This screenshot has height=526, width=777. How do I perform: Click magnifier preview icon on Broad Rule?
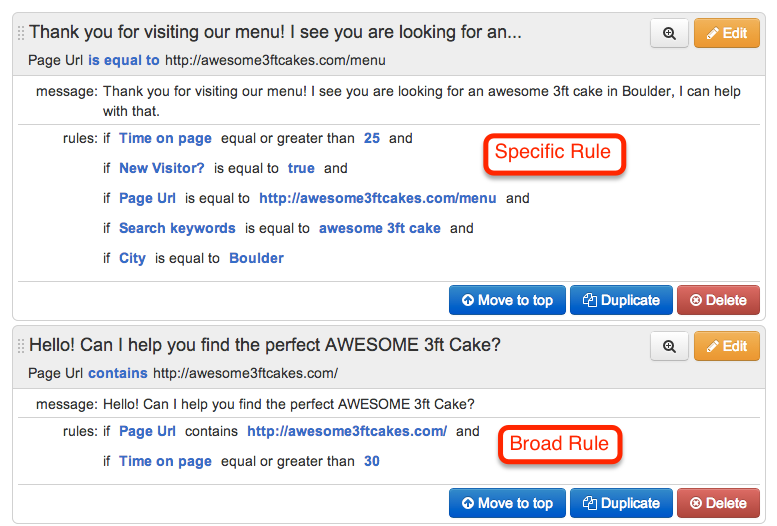[x=669, y=346]
